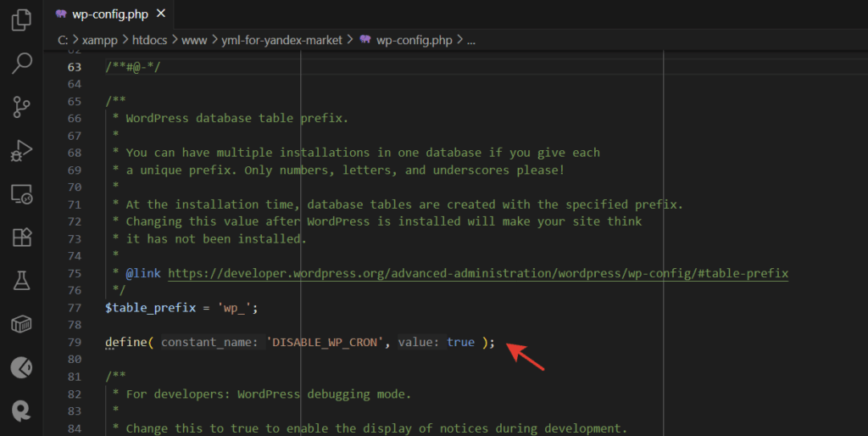Open the developer.wordpress.org table-prefix link
The width and height of the screenshot is (868, 436).
478,273
